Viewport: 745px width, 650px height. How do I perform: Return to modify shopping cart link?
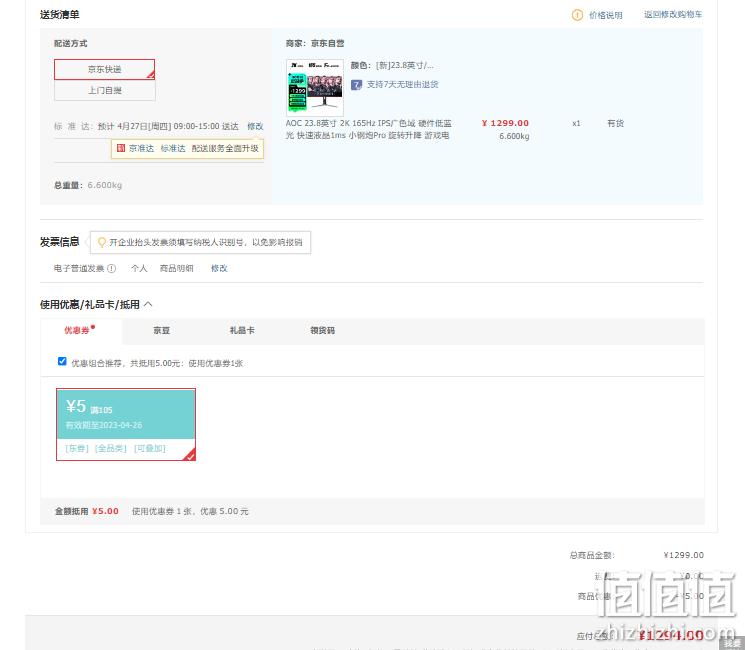(673, 15)
